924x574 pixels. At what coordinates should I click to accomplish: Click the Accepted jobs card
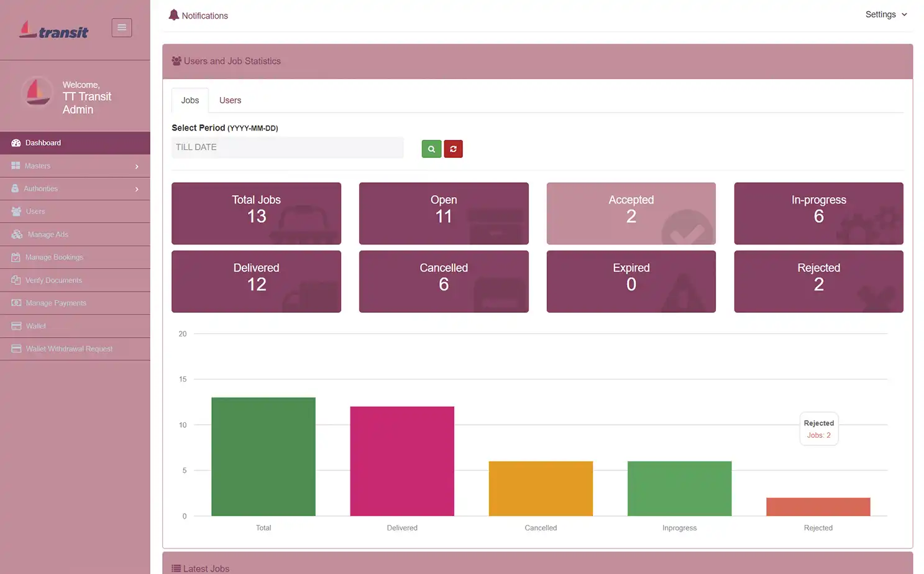631,213
